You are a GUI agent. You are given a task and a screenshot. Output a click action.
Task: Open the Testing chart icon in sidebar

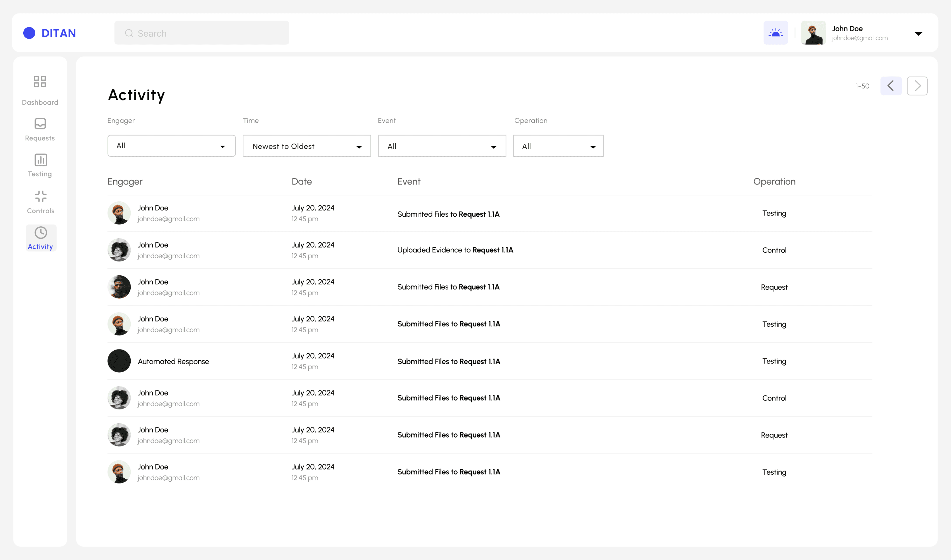point(41,160)
